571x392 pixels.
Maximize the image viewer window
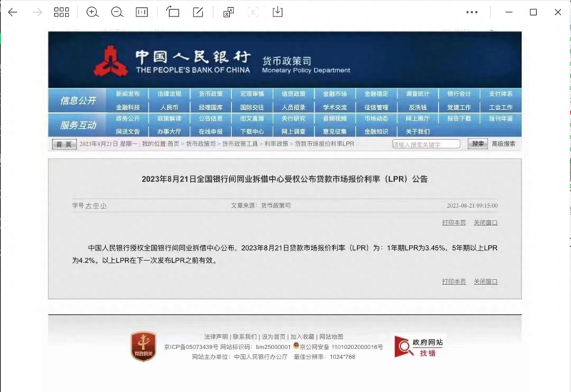click(533, 12)
